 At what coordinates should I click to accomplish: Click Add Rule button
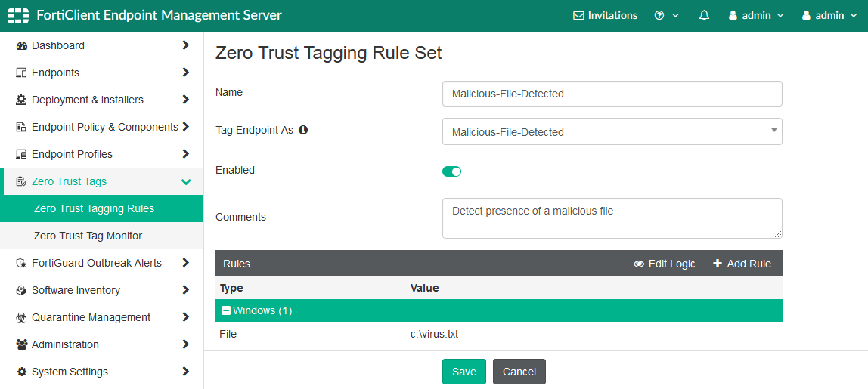[742, 264]
